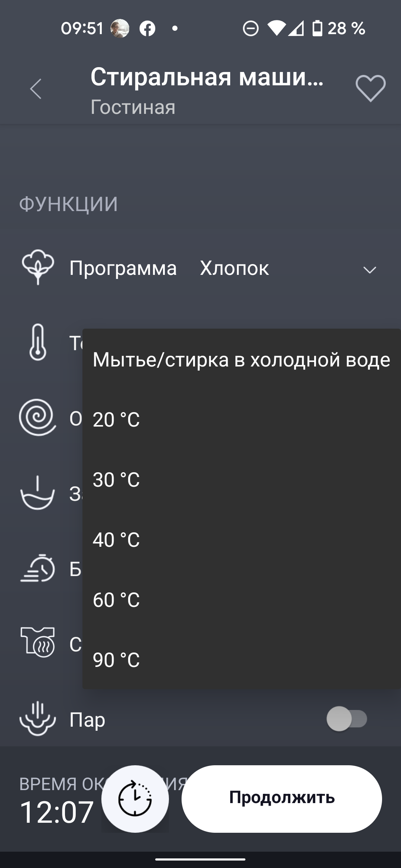Tap the steam icon beside Пар
This screenshot has width=401, height=868.
click(38, 719)
